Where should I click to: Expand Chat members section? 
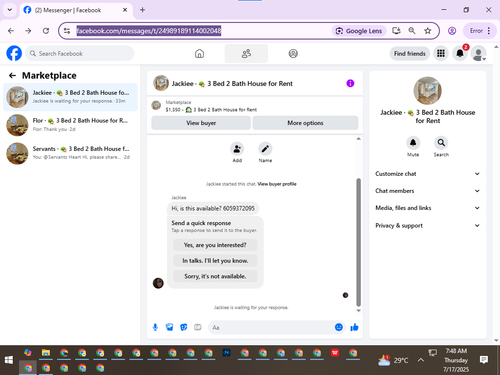(x=428, y=191)
